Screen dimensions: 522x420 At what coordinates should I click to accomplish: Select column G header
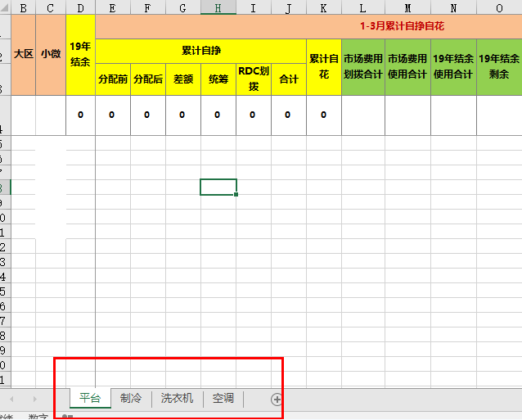coord(183,8)
